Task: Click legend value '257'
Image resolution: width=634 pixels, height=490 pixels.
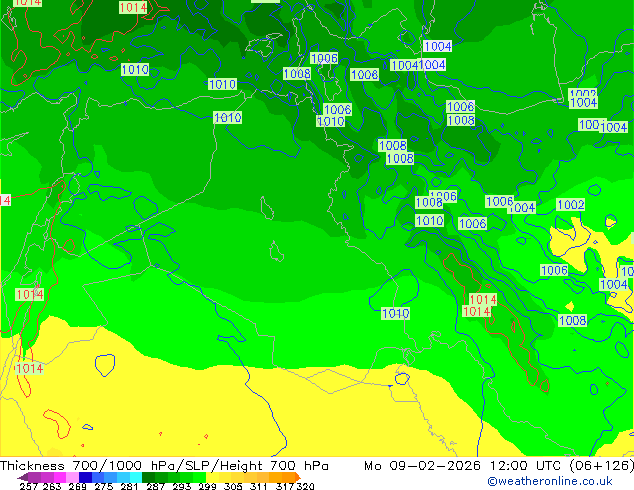Action: tap(28, 486)
